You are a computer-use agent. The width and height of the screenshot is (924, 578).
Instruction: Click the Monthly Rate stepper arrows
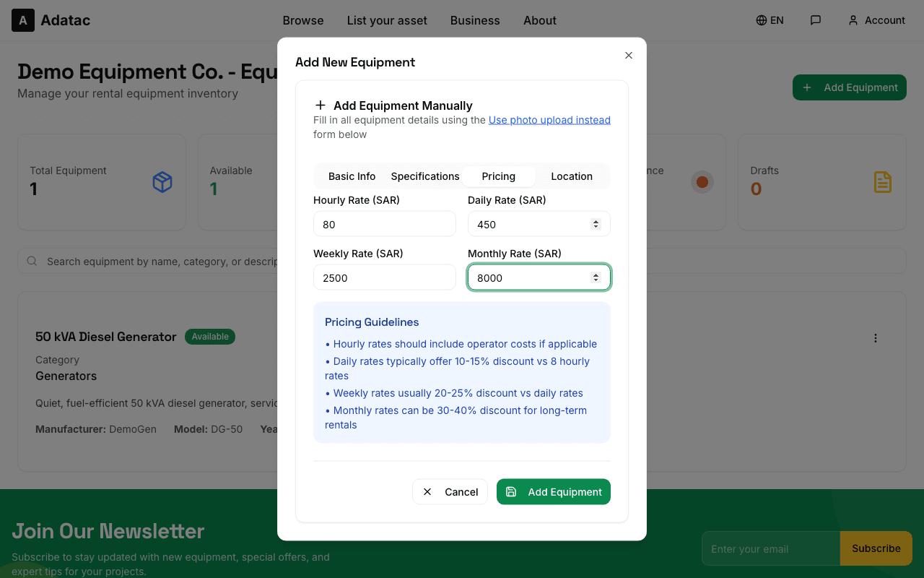(x=596, y=277)
